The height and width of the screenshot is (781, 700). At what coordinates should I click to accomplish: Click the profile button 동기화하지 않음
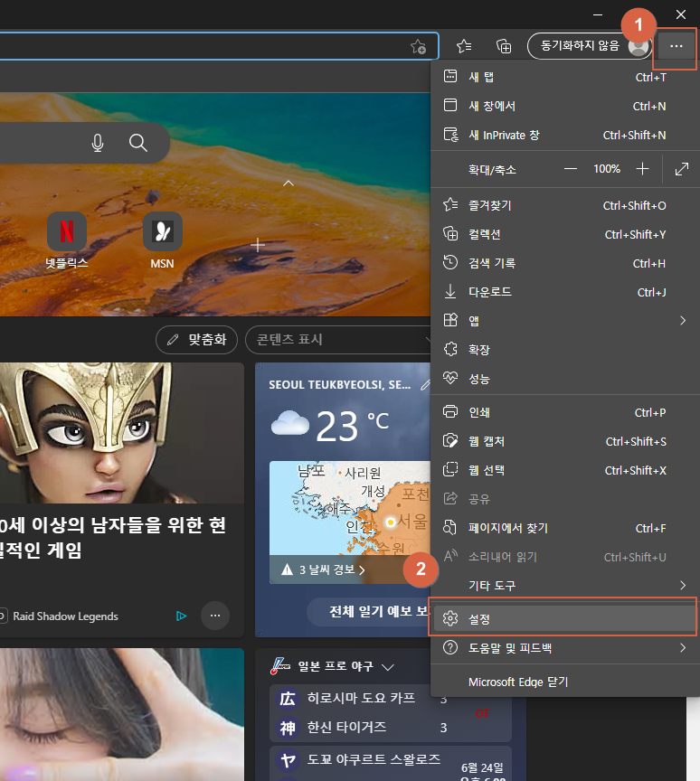click(x=590, y=46)
